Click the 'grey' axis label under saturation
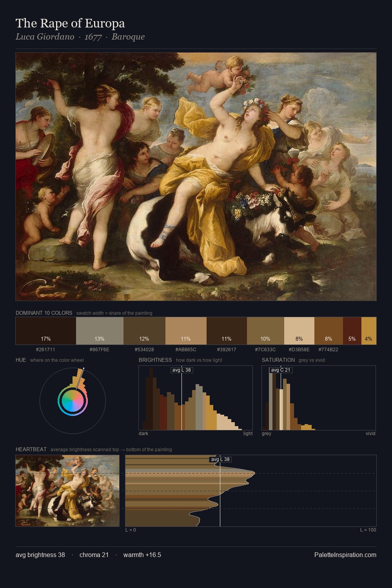Viewport: 392px width, 588px height. tap(267, 434)
